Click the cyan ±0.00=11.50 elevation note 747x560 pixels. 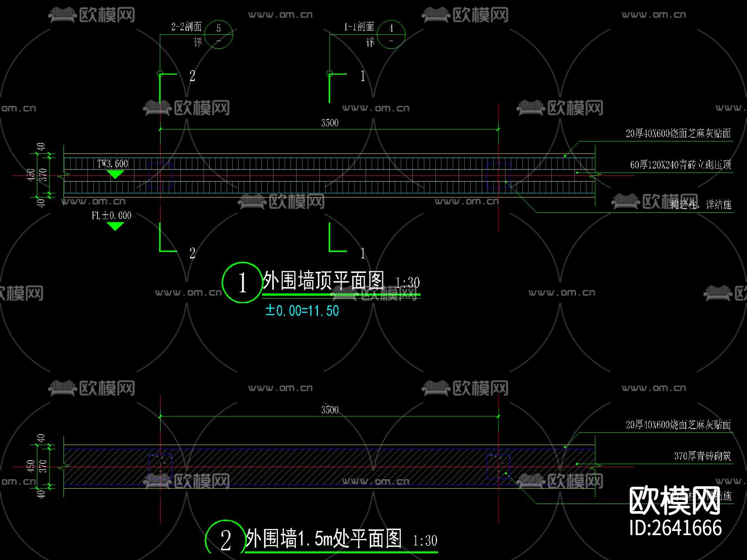click(x=303, y=309)
